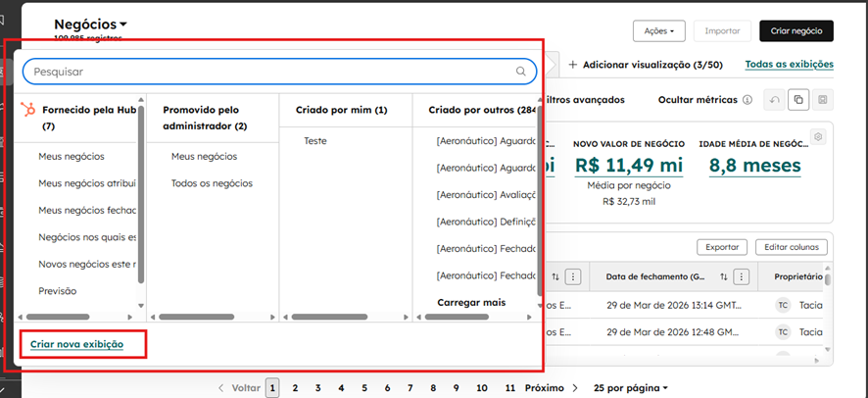This screenshot has width=868, height=398.
Task: Expand the Ações dropdown button
Action: coord(658,31)
